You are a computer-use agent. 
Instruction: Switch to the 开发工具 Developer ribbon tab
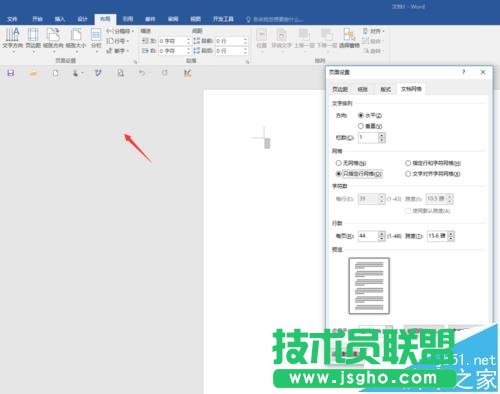(223, 19)
